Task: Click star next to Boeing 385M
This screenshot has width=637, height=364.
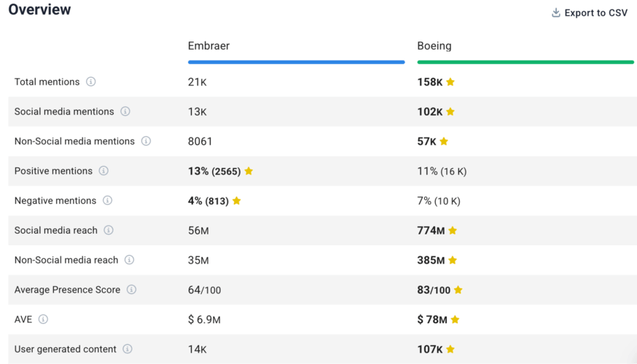Action: (x=453, y=260)
